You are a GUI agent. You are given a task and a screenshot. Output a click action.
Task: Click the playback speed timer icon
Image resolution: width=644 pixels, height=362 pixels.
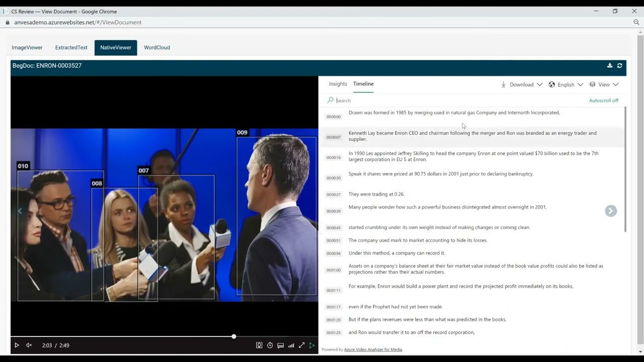[x=270, y=345]
